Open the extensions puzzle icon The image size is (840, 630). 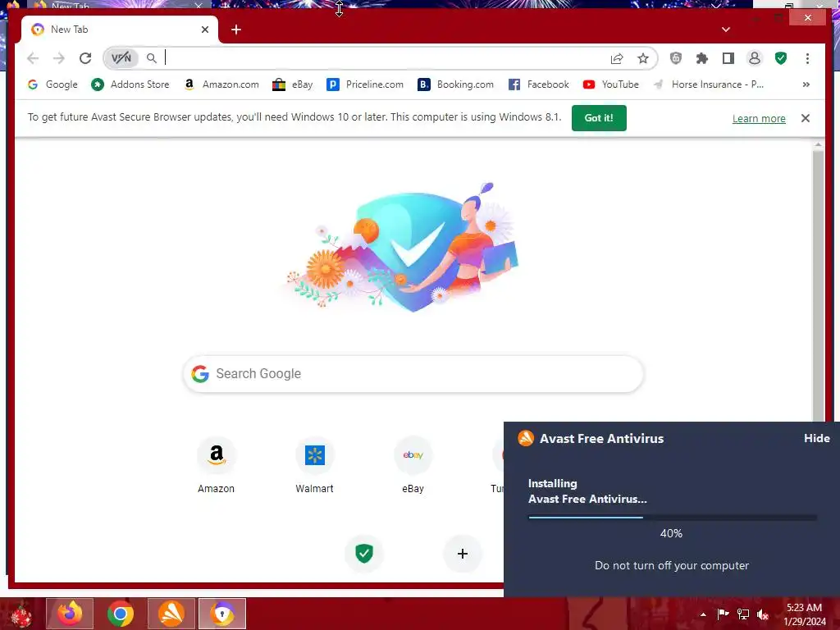pyautogui.click(x=702, y=58)
